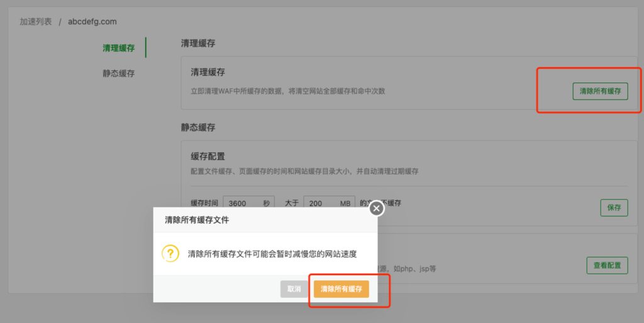This screenshot has width=644, height=323.
Task: Click the text 如php、jsp等
Action: coord(414,269)
